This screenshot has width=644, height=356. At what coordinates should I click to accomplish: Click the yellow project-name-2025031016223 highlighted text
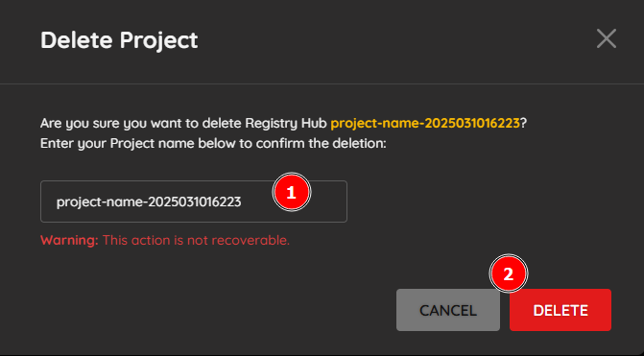(x=425, y=123)
